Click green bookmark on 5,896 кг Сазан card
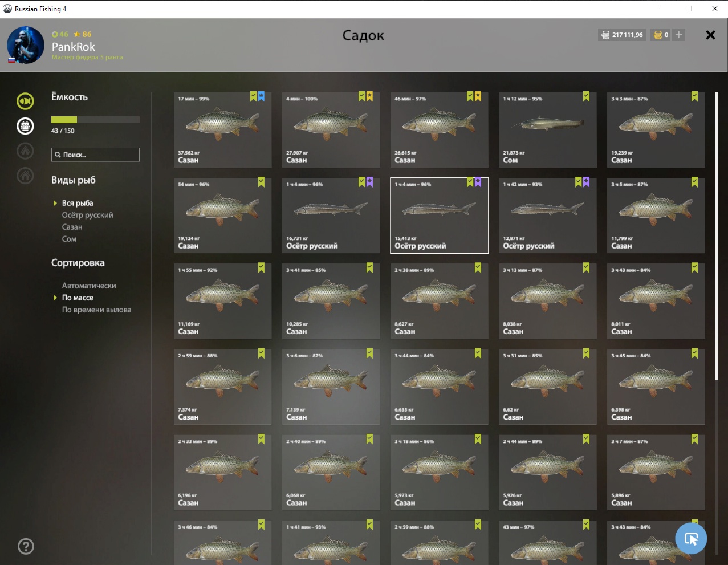This screenshot has width=728, height=565. (694, 440)
